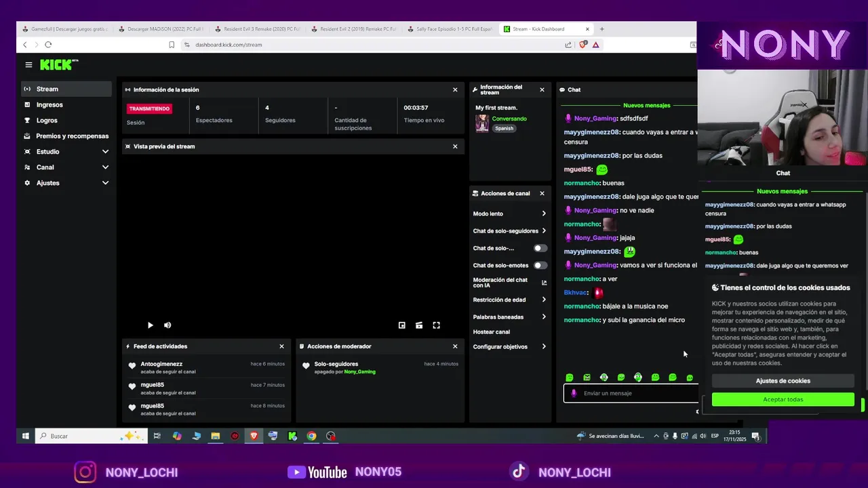Click the Conversando category link
Image resolution: width=868 pixels, height=488 pixels.
pyautogui.click(x=509, y=119)
